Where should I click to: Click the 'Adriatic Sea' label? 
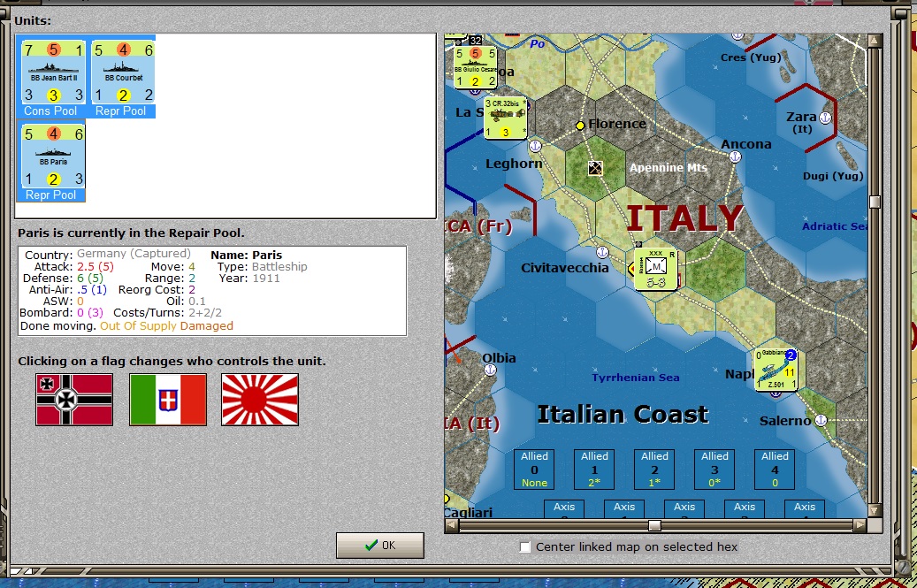835,226
